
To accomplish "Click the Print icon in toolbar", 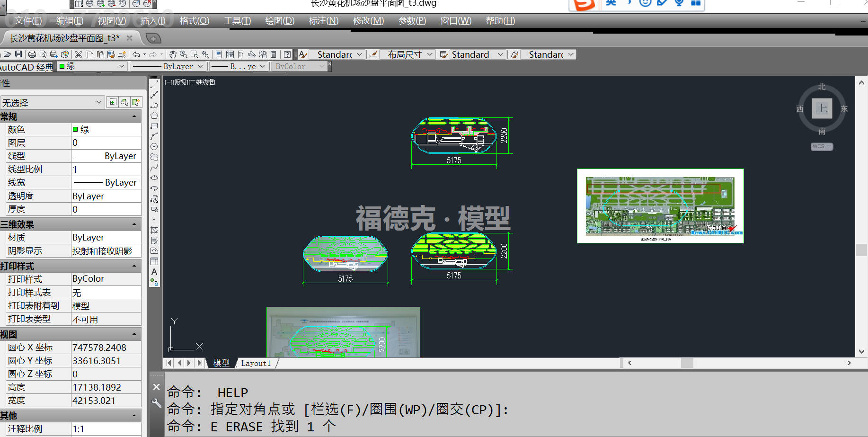I will [32, 54].
